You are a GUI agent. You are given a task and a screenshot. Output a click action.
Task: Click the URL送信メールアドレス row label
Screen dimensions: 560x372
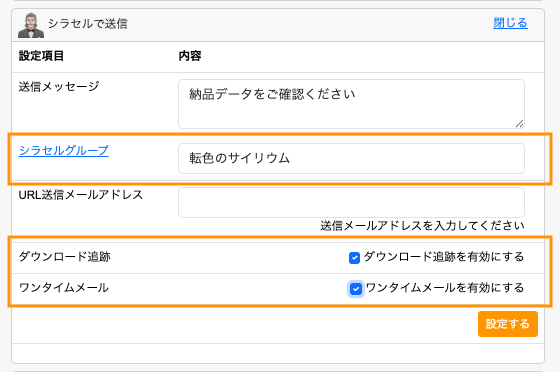click(x=81, y=195)
